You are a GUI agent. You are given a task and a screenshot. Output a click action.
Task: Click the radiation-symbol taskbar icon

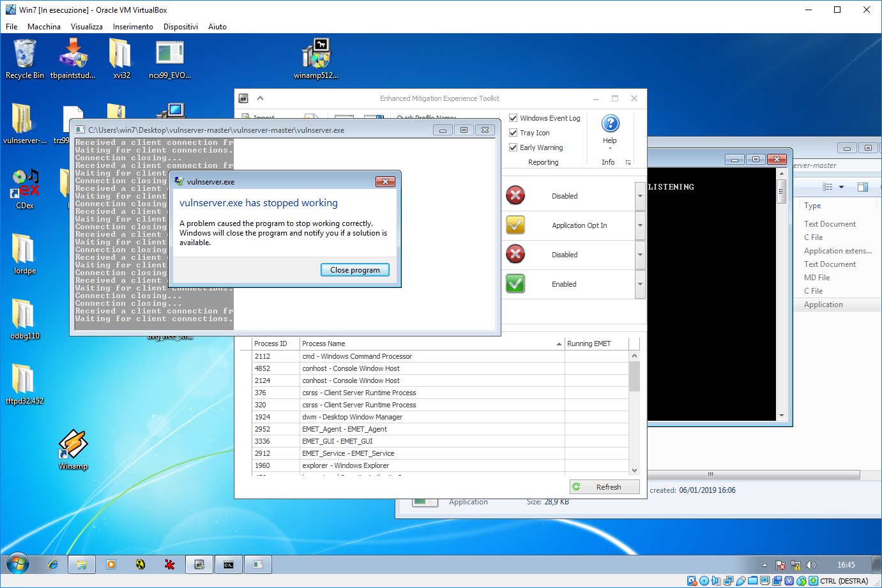click(x=141, y=564)
